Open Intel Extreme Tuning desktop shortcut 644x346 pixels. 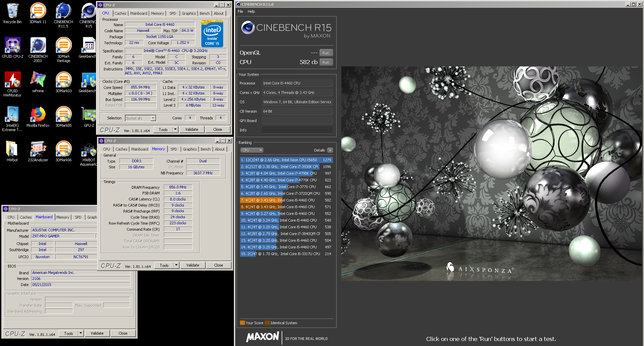(x=12, y=119)
